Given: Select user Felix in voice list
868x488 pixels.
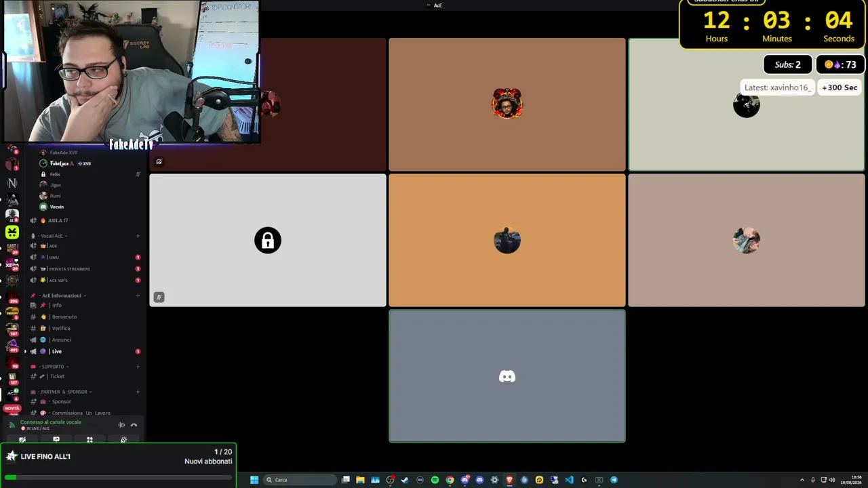Looking at the screenshot, I should (54, 174).
